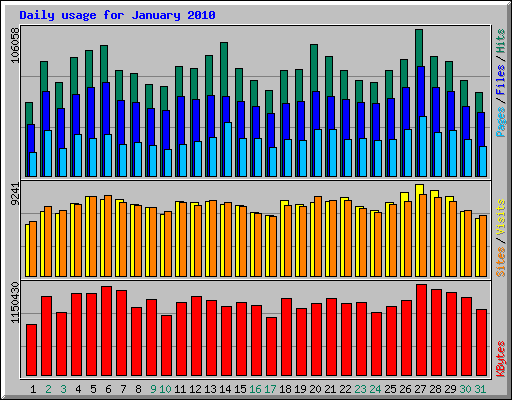512x400 pixels.
Task: Select the Pages legend label
Action: click(x=500, y=122)
